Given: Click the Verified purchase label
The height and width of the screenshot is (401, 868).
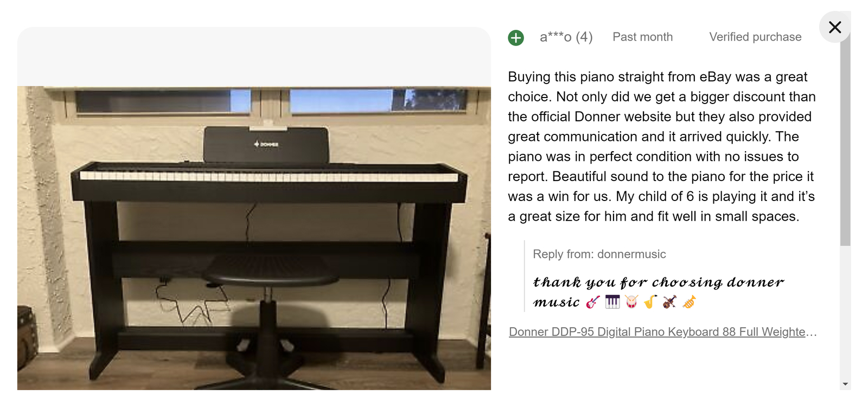Looking at the screenshot, I should 755,37.
